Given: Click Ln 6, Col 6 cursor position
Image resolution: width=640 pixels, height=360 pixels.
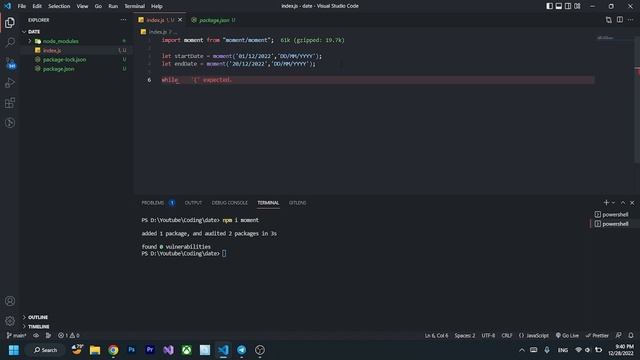Looking at the screenshot, I should (x=436, y=336).
